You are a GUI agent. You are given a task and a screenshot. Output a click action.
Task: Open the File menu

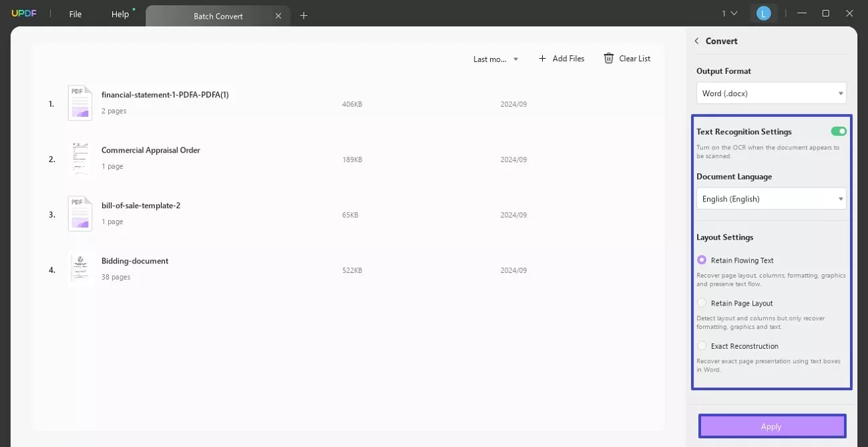tap(75, 13)
